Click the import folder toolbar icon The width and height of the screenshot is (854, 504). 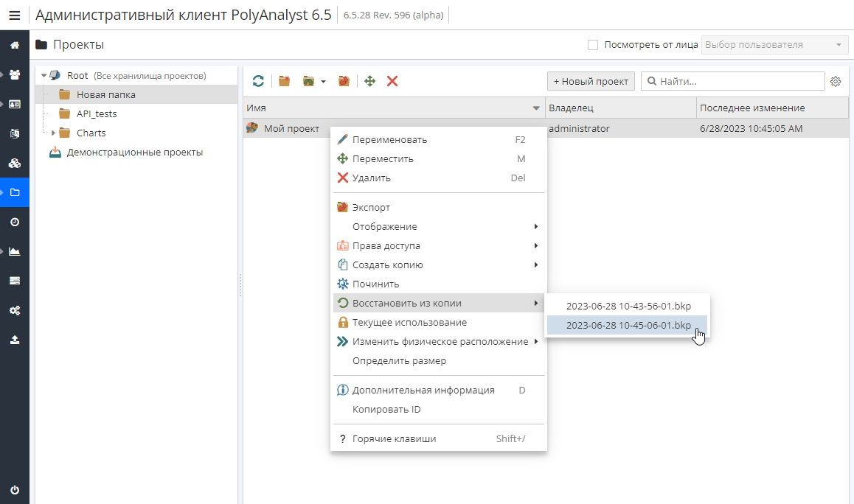point(309,81)
